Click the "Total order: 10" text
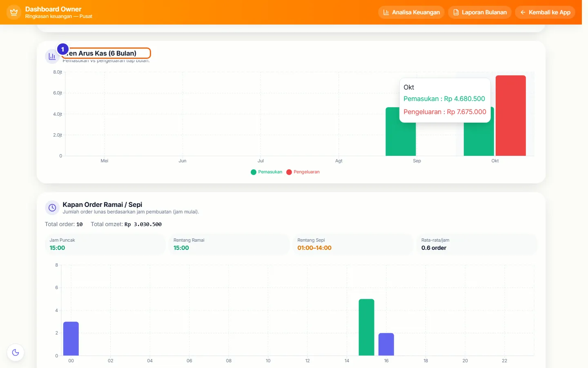 [64, 224]
